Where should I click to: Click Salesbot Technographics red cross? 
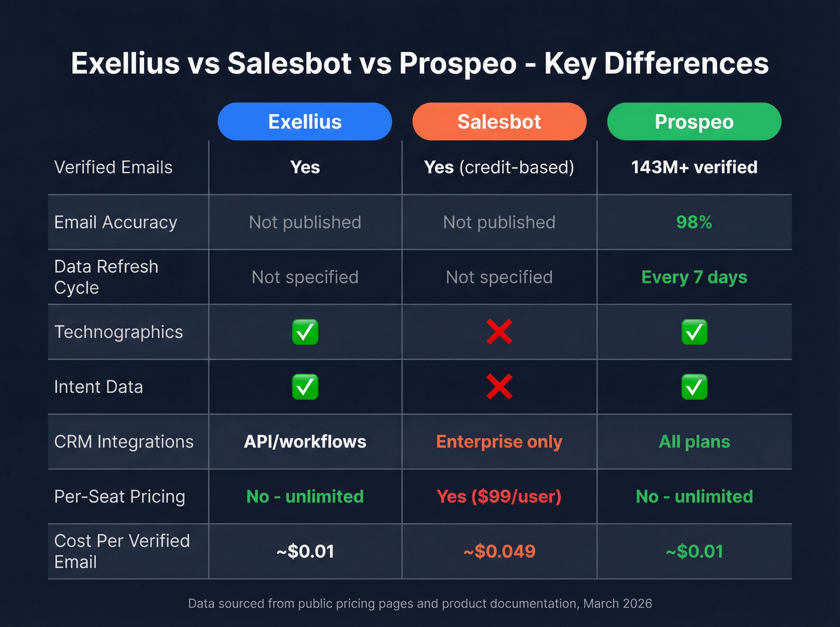(x=499, y=332)
